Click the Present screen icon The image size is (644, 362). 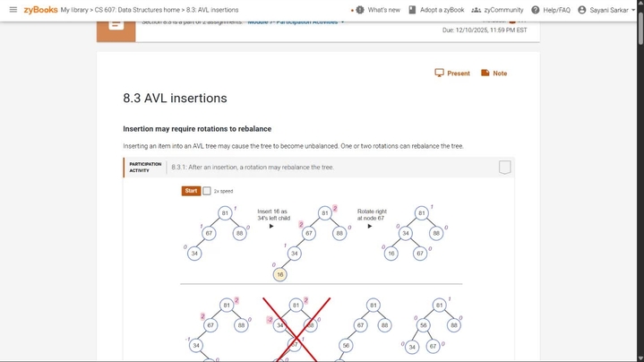point(439,73)
